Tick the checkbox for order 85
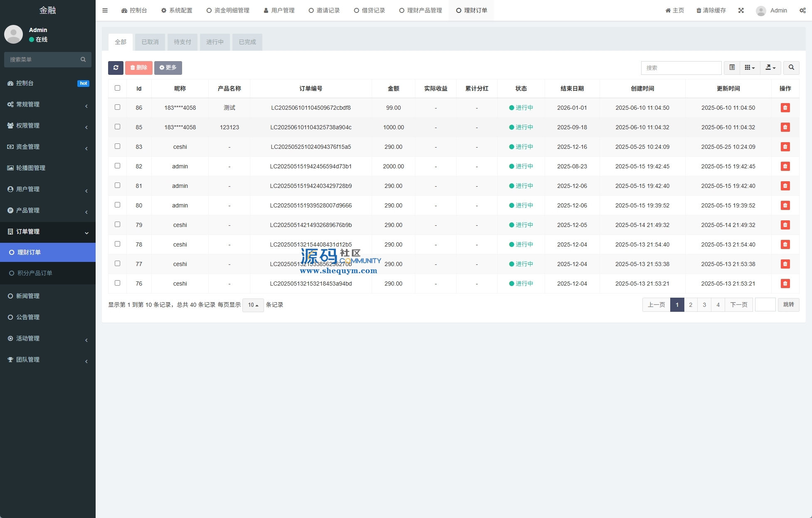 click(x=117, y=127)
